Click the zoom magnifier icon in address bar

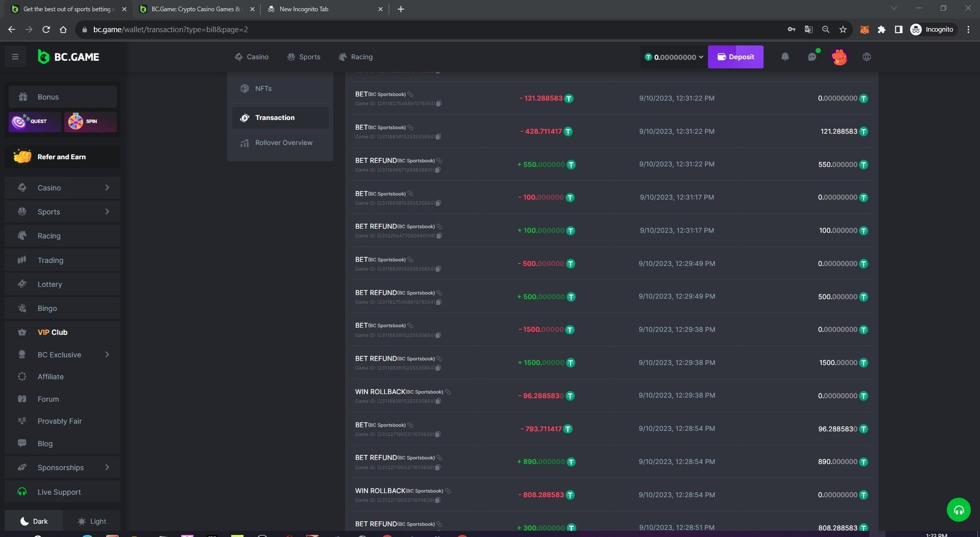coord(825,30)
